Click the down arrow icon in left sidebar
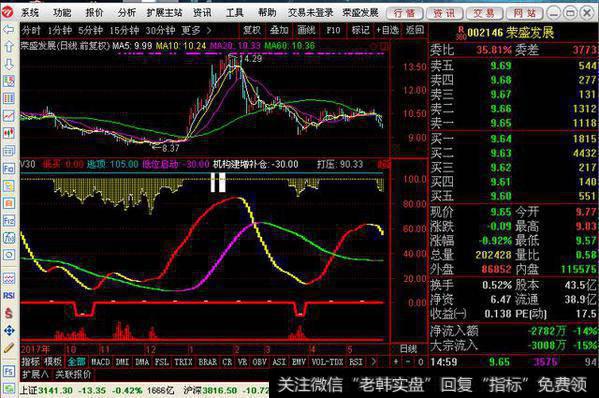The image size is (599, 398). coord(8,64)
